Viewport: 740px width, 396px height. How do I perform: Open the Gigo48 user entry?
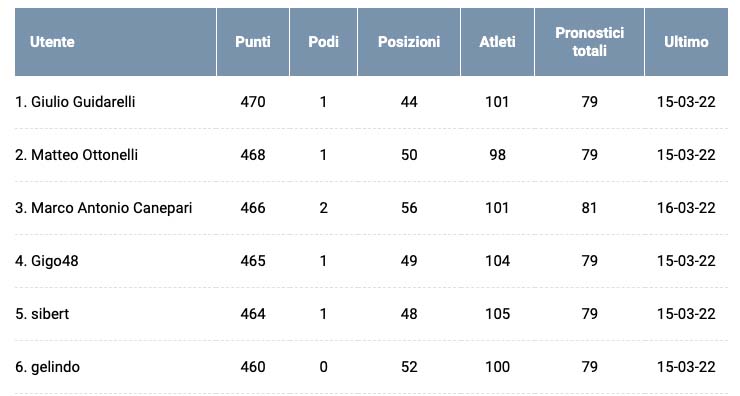[x=55, y=261]
